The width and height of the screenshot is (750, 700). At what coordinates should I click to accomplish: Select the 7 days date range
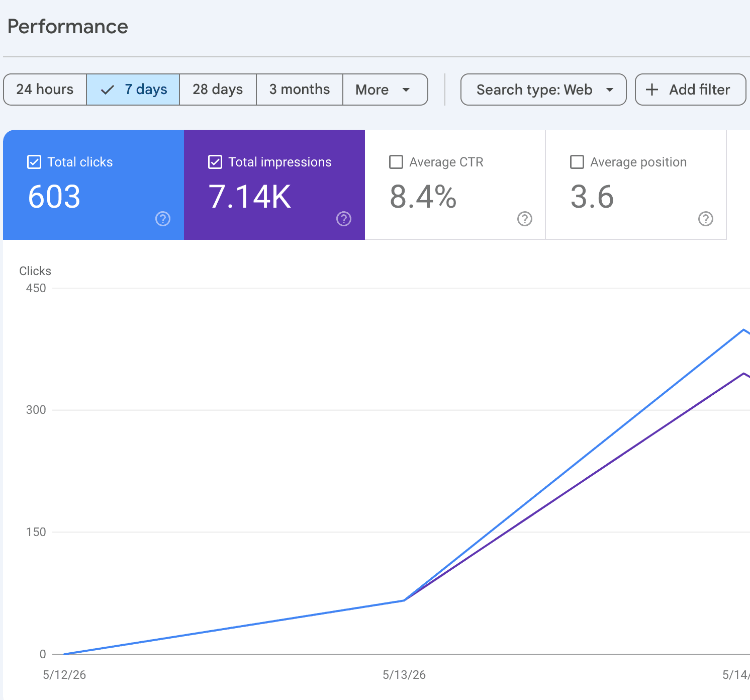coord(133,90)
